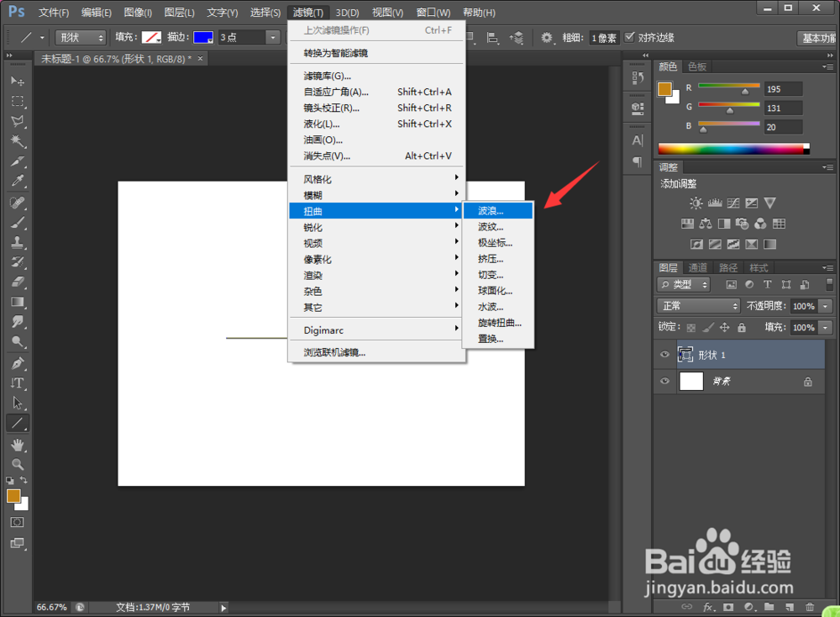Select the Gradient tool
This screenshot has width=840, height=617.
tap(17, 302)
